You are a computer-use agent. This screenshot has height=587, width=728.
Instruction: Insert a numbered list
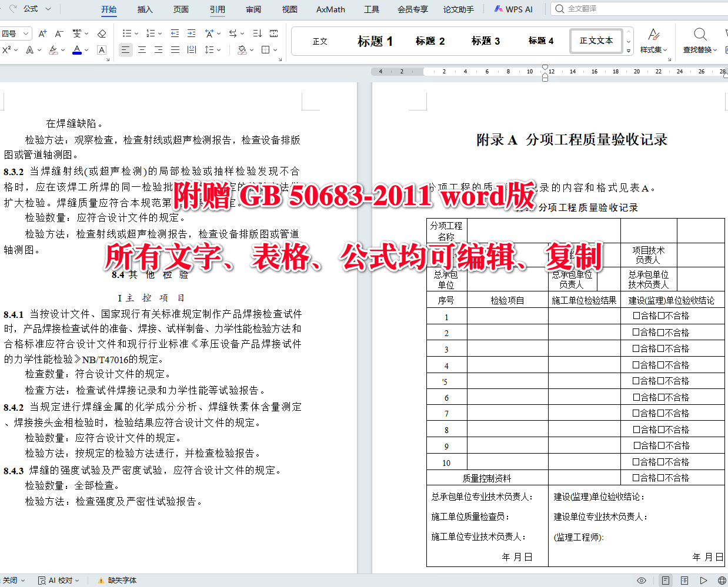pos(151,33)
